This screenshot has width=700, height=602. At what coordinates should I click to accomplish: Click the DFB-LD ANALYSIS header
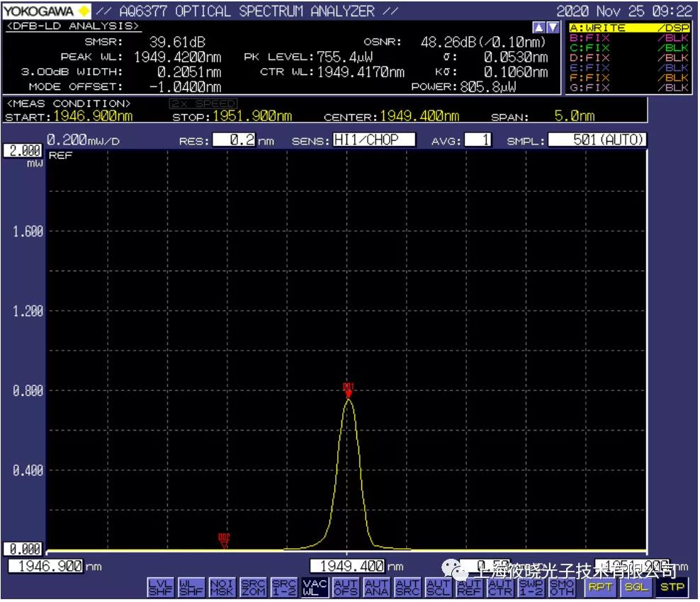pos(73,26)
